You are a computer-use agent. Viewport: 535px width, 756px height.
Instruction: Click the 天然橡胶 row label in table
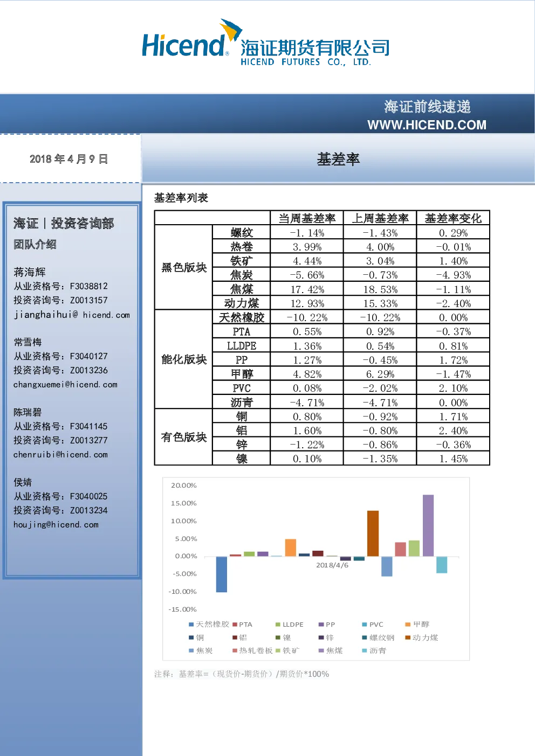coord(242,317)
